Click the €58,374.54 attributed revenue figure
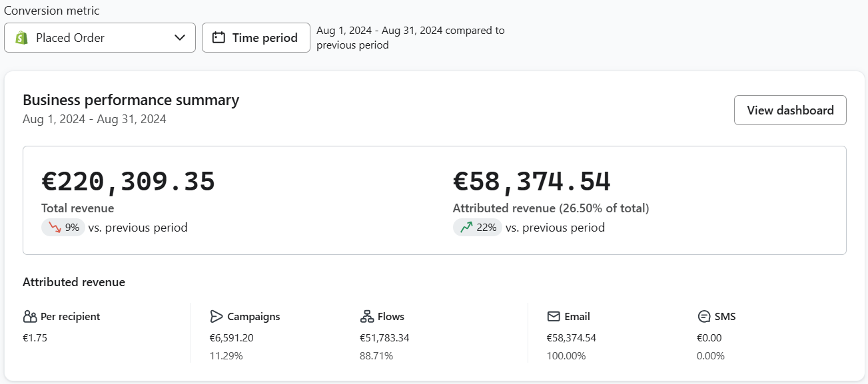 point(532,182)
